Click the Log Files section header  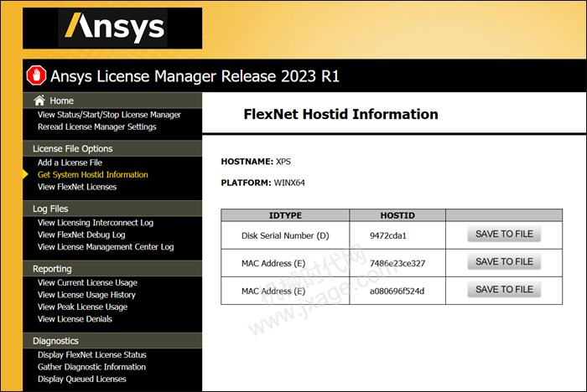(112, 209)
